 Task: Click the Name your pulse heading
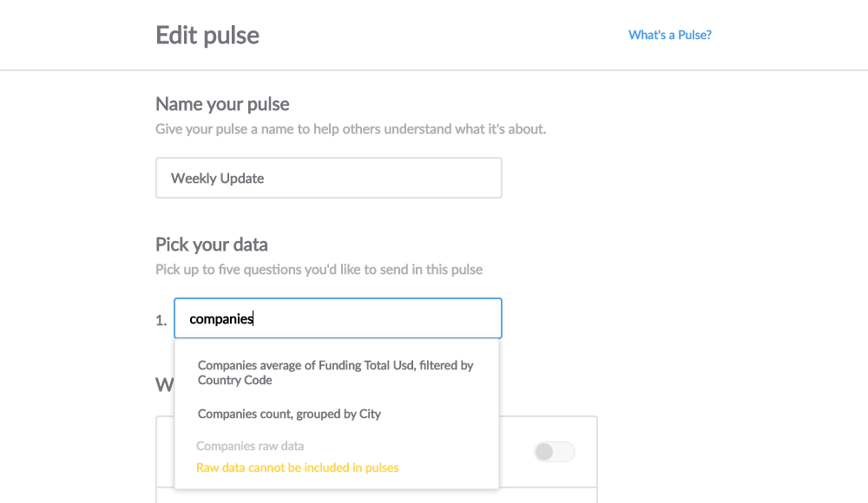pos(222,103)
